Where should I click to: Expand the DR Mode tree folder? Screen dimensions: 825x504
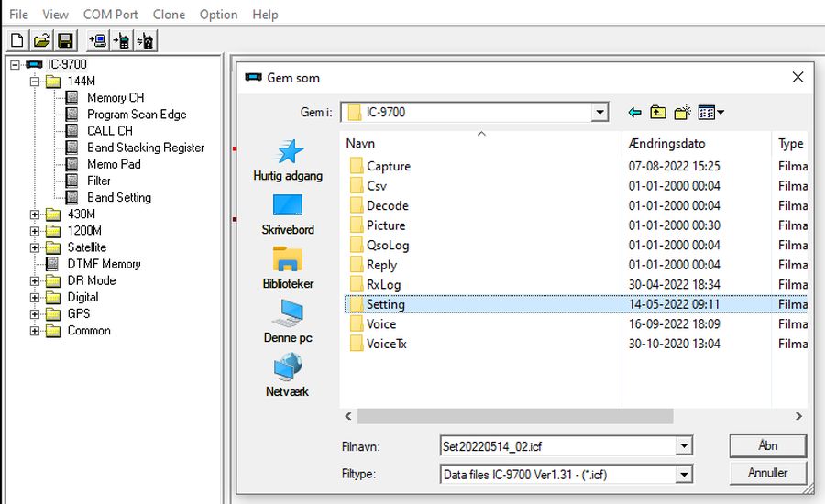pyautogui.click(x=35, y=281)
